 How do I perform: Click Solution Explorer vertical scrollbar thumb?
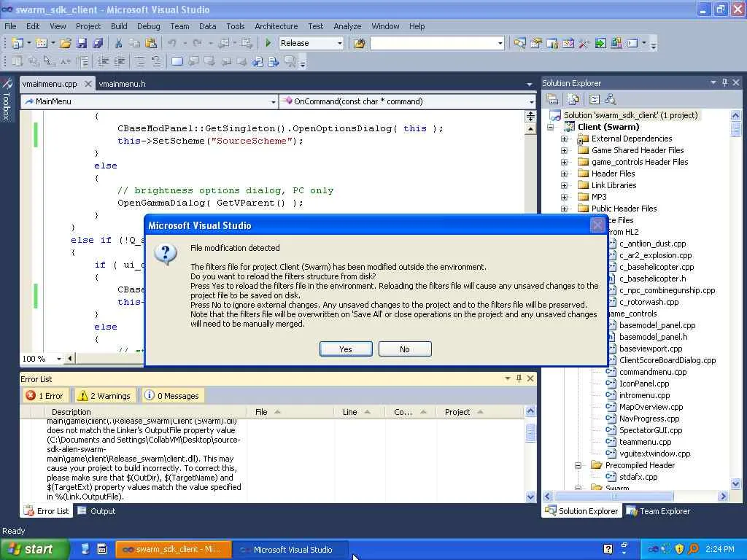(x=735, y=129)
